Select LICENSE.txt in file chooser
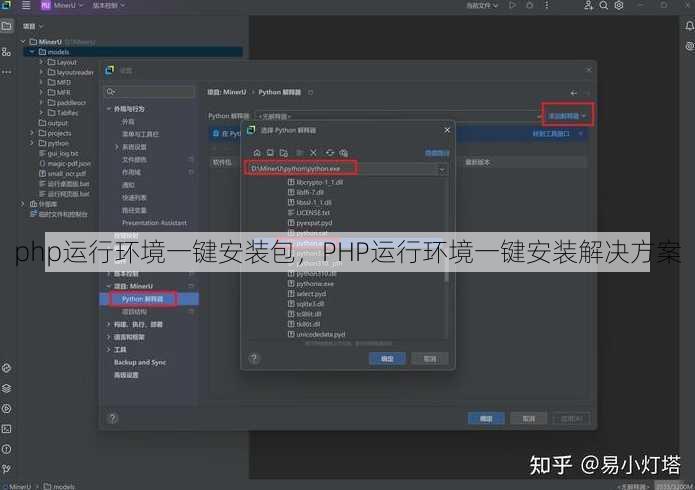This screenshot has width=695, height=490. tap(308, 213)
